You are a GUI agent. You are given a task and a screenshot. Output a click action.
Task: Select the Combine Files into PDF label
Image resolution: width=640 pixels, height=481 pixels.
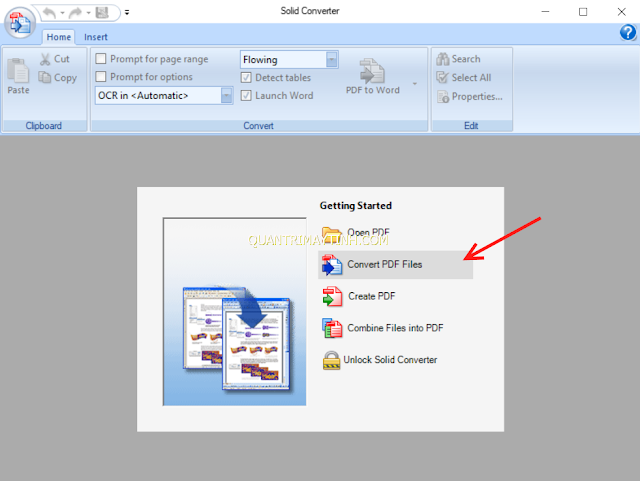[x=395, y=328]
